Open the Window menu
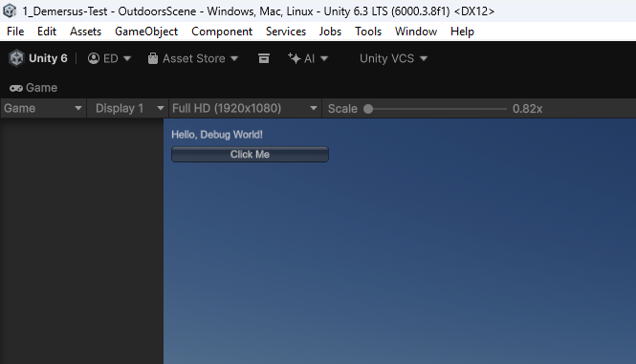636x364 pixels. 416,32
